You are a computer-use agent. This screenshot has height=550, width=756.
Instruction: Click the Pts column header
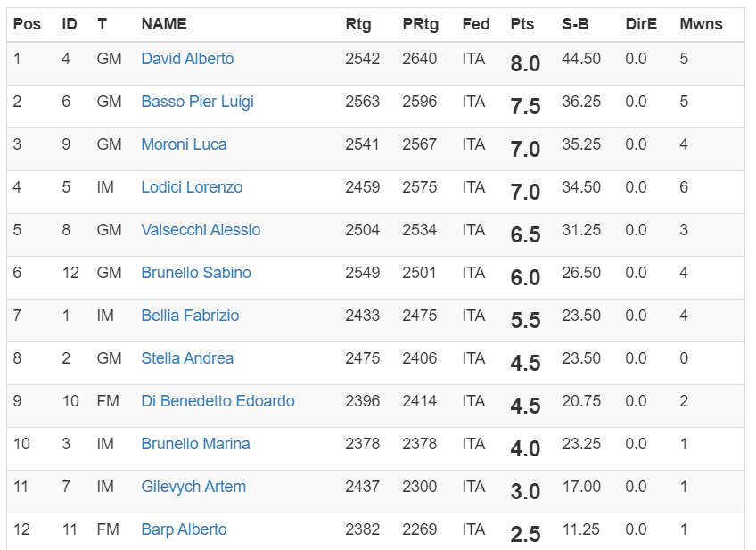click(x=522, y=24)
